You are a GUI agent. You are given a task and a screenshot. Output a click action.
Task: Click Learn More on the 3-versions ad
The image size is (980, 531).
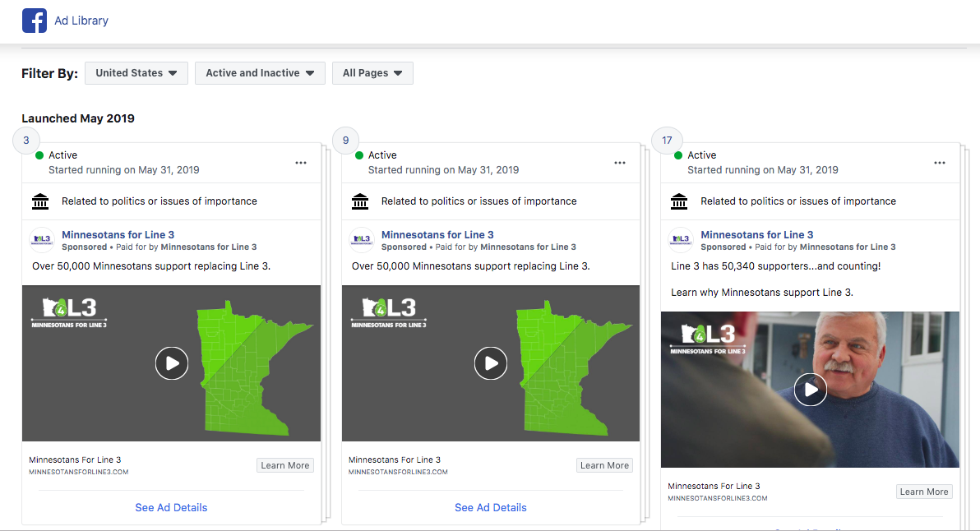[285, 465]
